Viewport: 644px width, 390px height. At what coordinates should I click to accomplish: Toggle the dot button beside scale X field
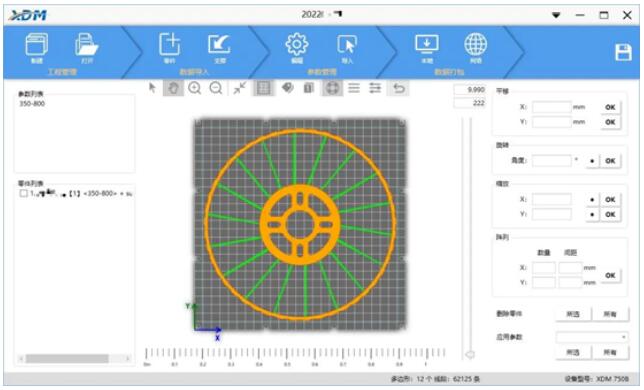click(592, 200)
